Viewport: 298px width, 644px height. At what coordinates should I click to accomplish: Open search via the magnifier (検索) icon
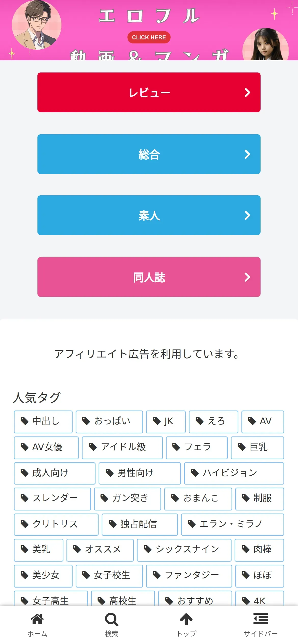pyautogui.click(x=112, y=619)
